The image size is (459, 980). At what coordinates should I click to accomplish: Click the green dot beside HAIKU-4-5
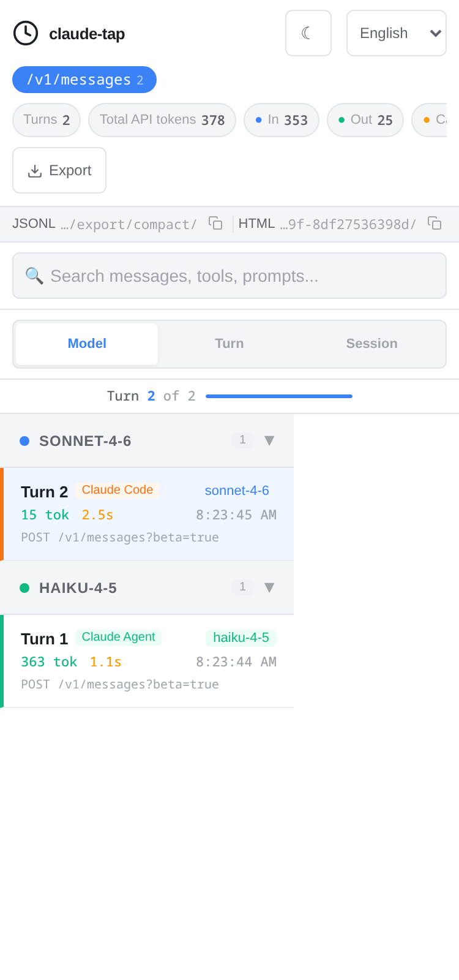click(24, 588)
